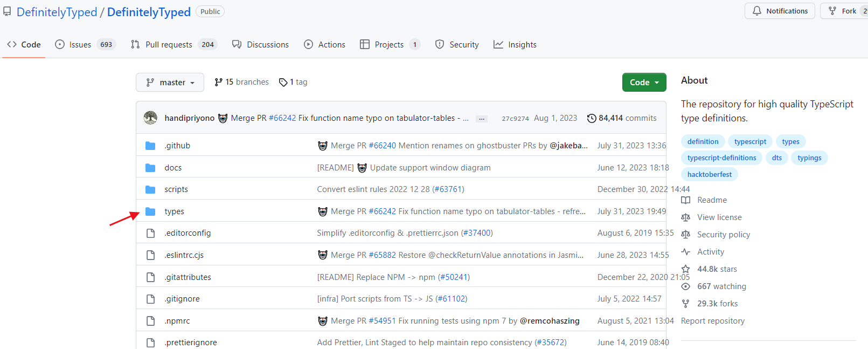The image size is (868, 349).
Task: Open the DefinitelyTyped repository name link
Action: pos(149,12)
